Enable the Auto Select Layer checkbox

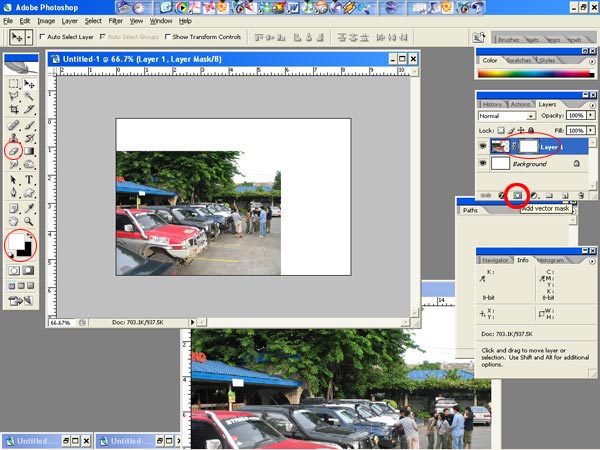coord(44,37)
